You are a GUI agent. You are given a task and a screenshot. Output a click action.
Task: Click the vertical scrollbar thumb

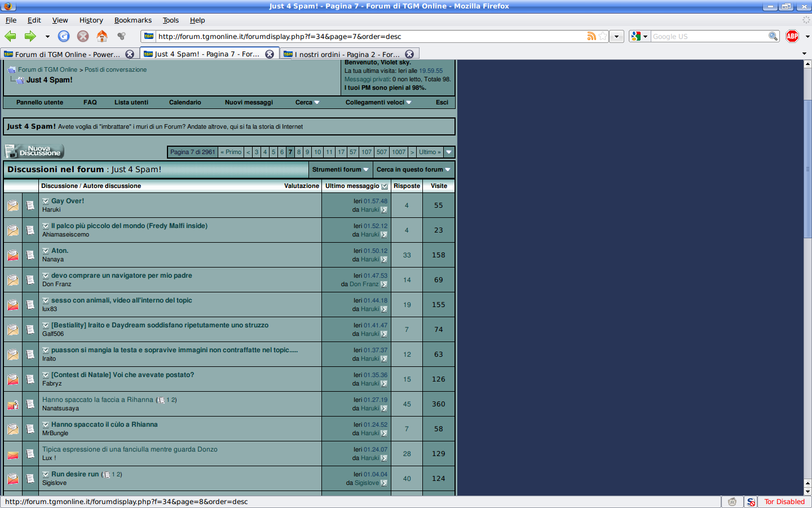(807, 169)
